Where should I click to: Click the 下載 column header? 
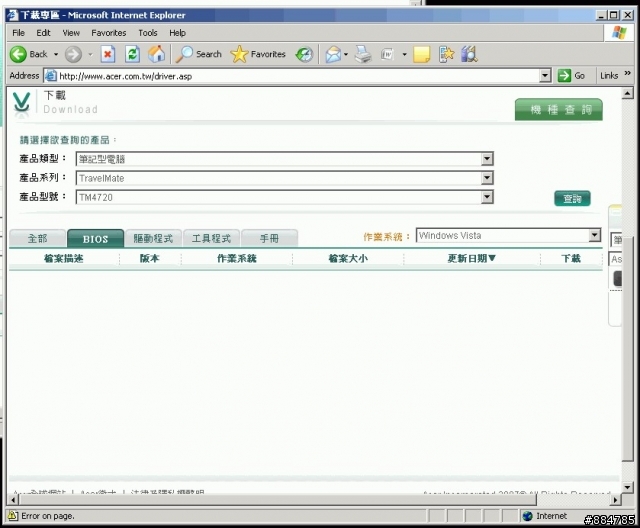coord(571,258)
